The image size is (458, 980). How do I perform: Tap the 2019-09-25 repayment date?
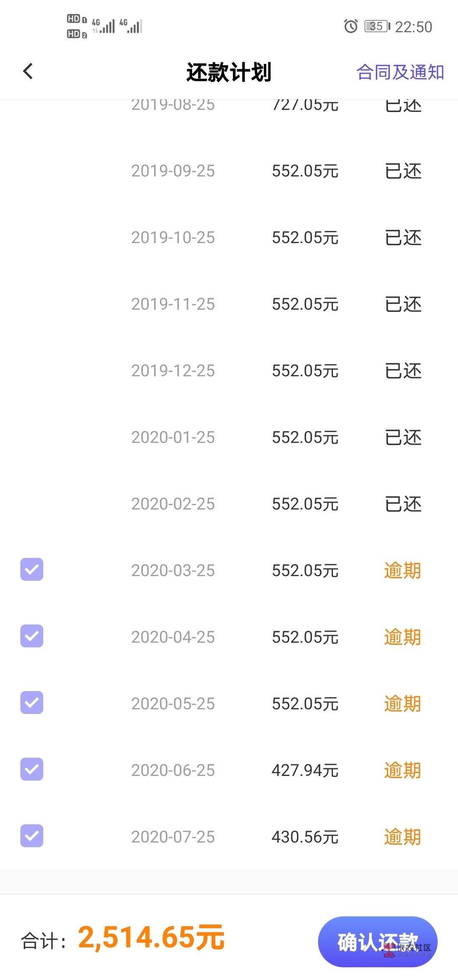tap(173, 171)
